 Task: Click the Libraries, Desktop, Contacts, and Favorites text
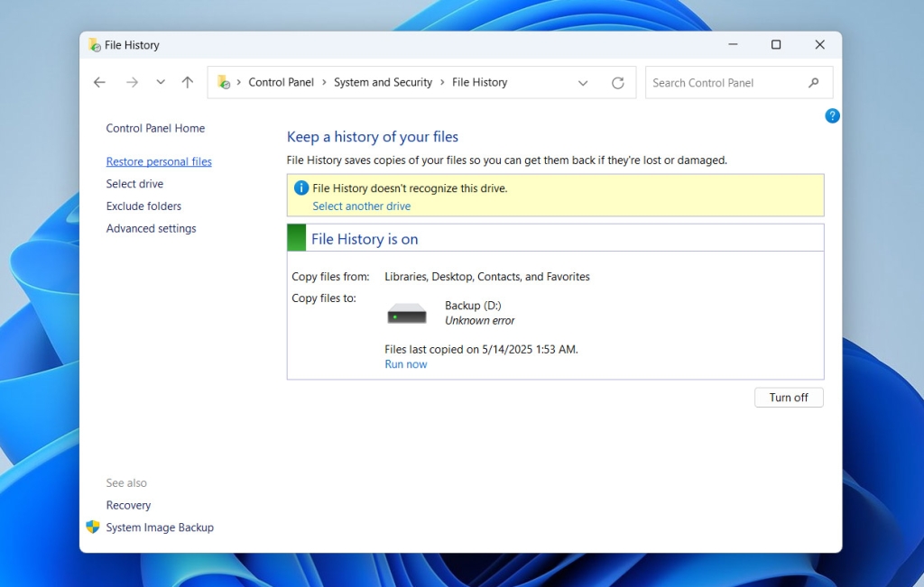pyautogui.click(x=487, y=277)
